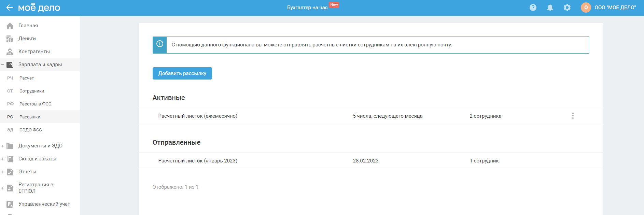This screenshot has width=644, height=215.
Task: Open the help question mark icon
Action: (533, 8)
